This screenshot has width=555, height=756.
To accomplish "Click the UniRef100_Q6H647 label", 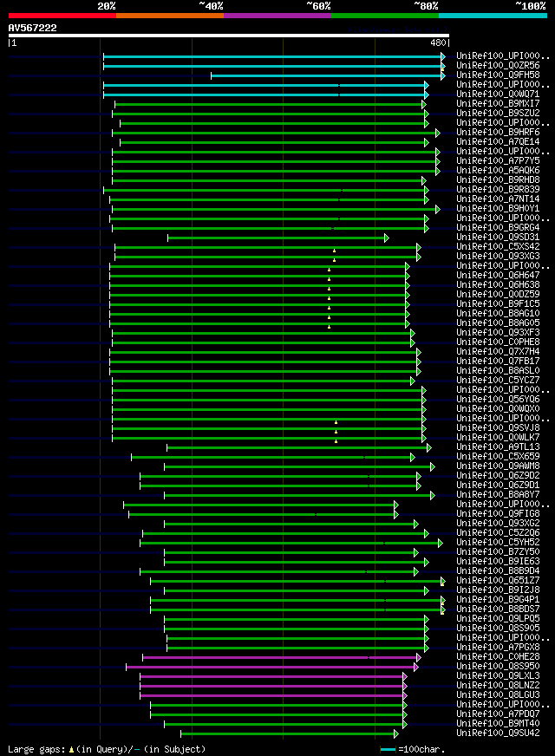I will (498, 275).
